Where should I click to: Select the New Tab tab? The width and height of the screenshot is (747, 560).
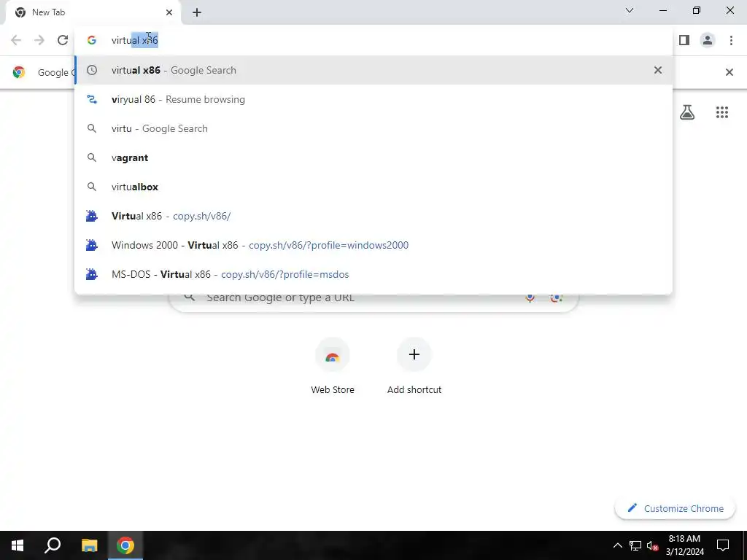point(93,12)
